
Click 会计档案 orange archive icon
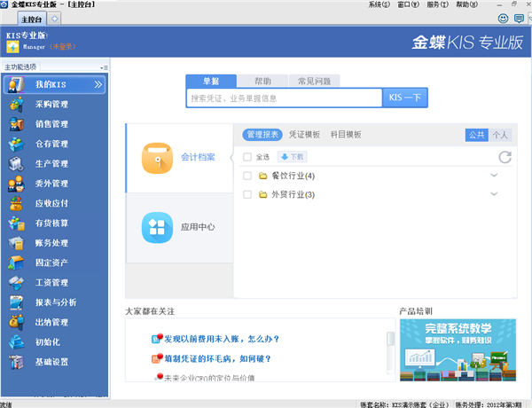coord(157,157)
